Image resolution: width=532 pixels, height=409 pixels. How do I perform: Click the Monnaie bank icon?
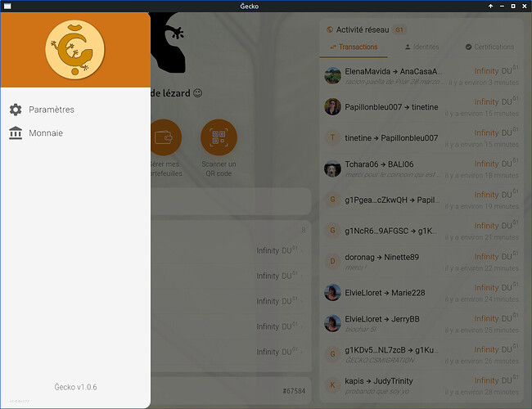click(16, 133)
